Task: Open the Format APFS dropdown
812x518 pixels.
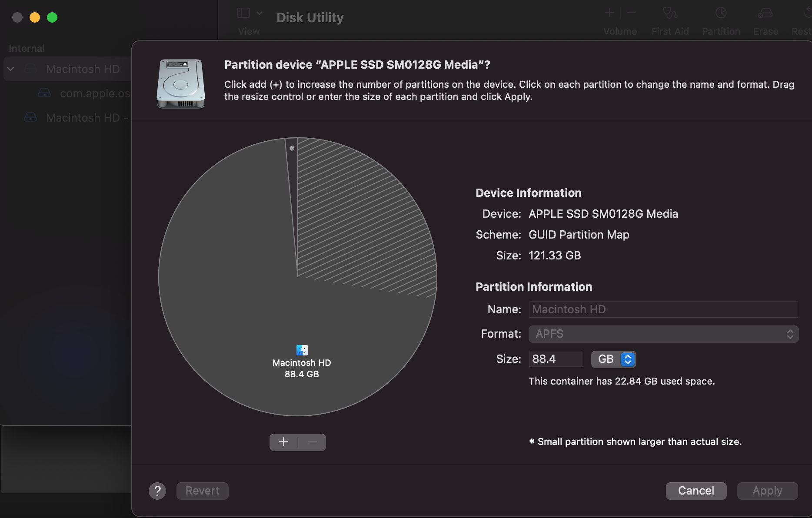Action: (x=663, y=334)
